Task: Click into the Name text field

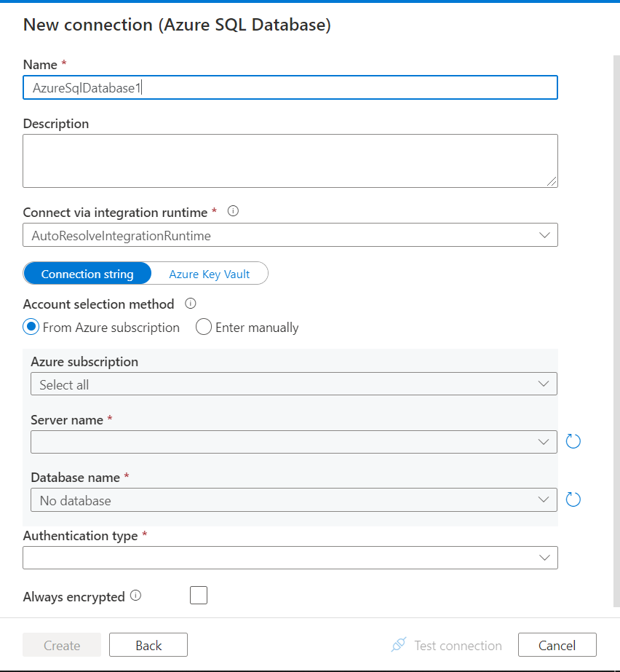Action: [x=290, y=87]
